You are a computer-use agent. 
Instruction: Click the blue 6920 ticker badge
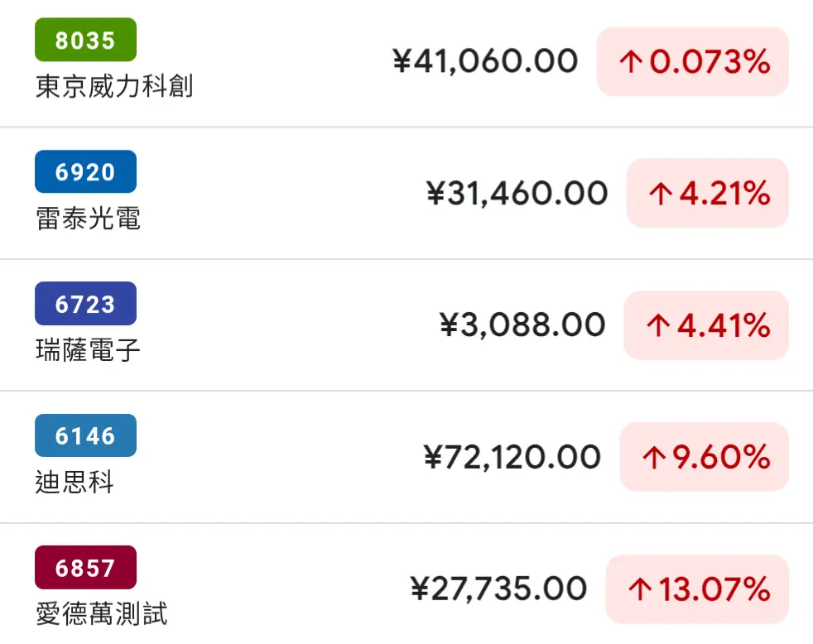pos(85,171)
